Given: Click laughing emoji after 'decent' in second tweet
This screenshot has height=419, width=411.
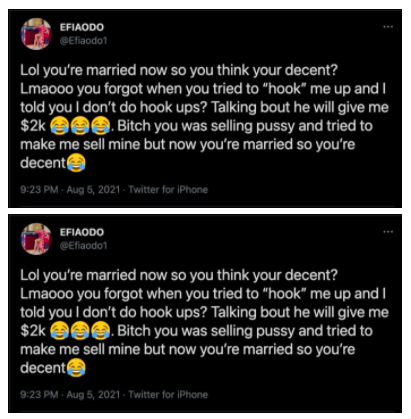Looking at the screenshot, I should click(x=76, y=368).
